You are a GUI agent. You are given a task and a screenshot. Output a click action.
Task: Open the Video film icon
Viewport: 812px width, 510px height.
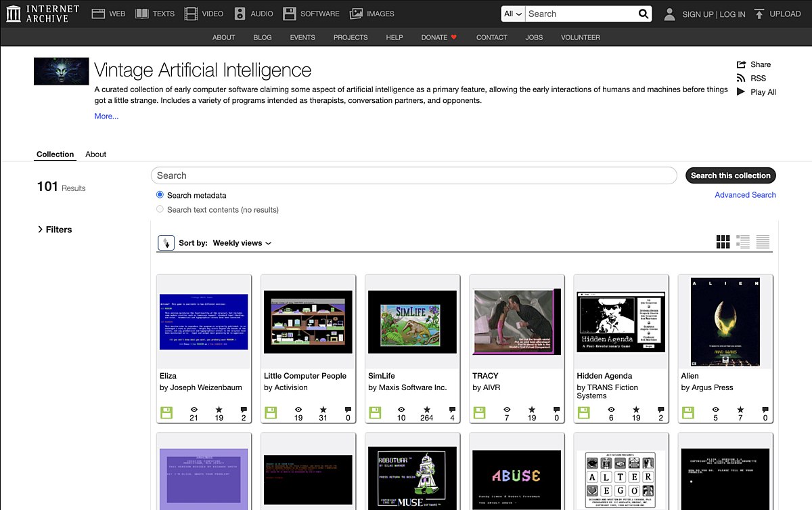tap(191, 14)
